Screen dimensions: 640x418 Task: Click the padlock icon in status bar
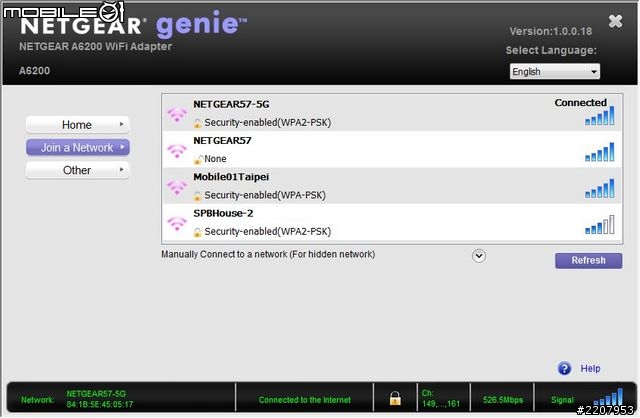click(x=395, y=398)
